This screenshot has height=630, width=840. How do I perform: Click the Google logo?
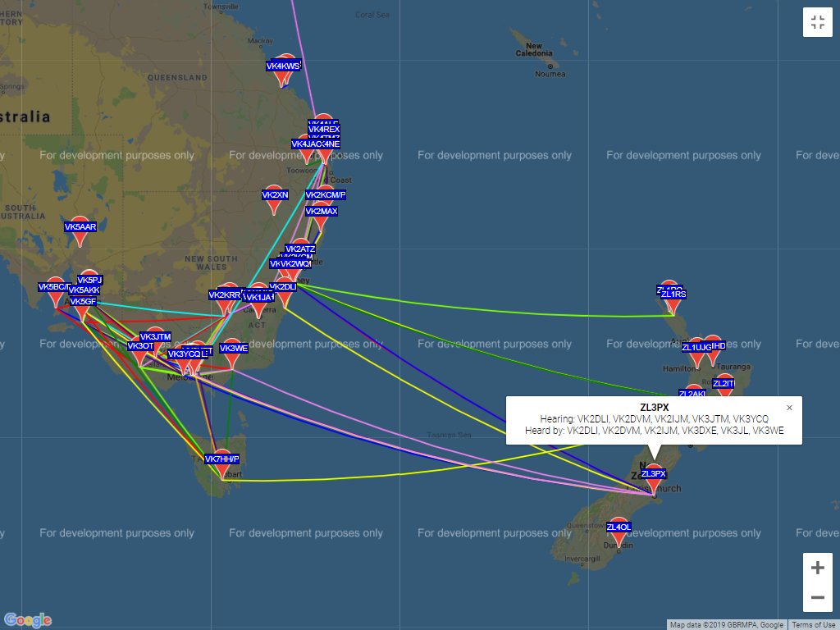point(28,620)
